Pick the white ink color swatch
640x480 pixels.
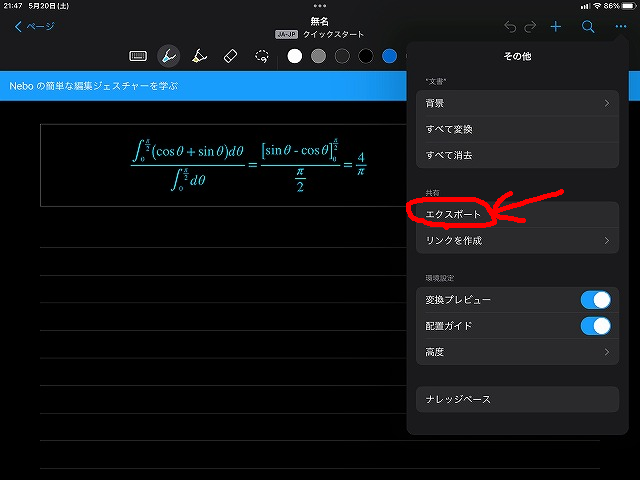pos(294,56)
